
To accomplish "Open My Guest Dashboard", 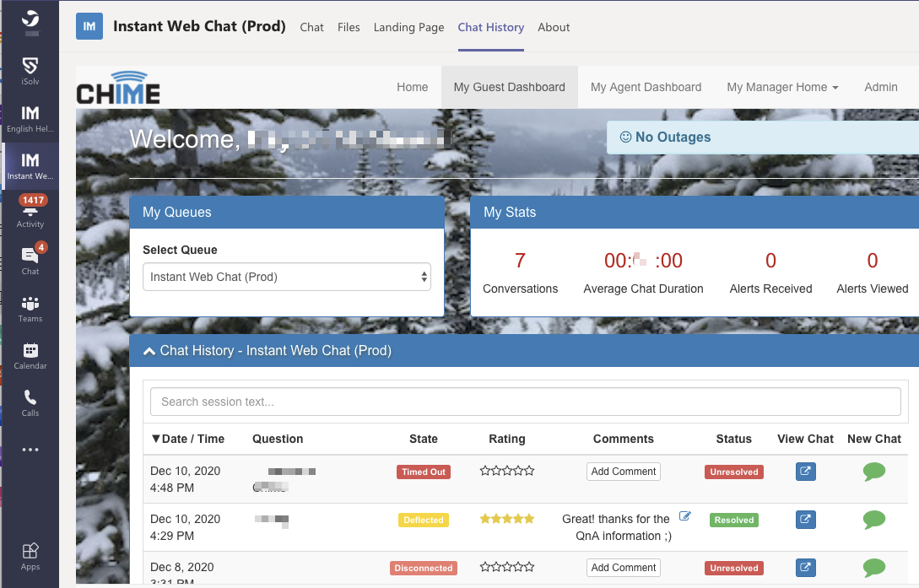I will pos(510,87).
